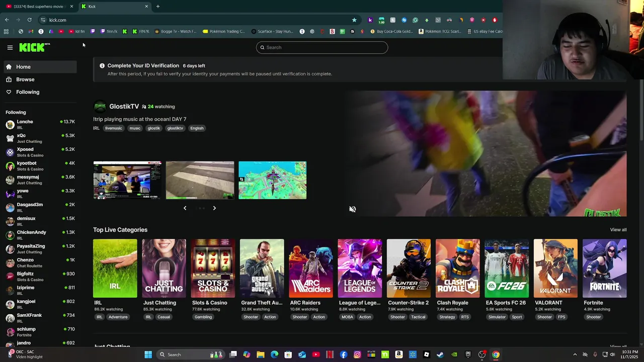Open the Fortnite category card

coord(604,268)
